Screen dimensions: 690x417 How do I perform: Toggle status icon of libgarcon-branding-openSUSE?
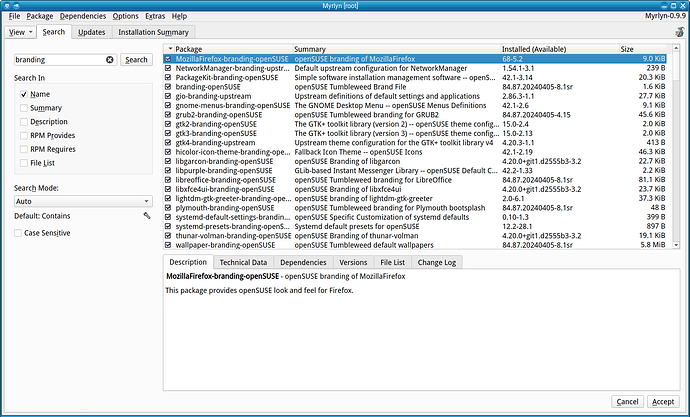[x=168, y=161]
